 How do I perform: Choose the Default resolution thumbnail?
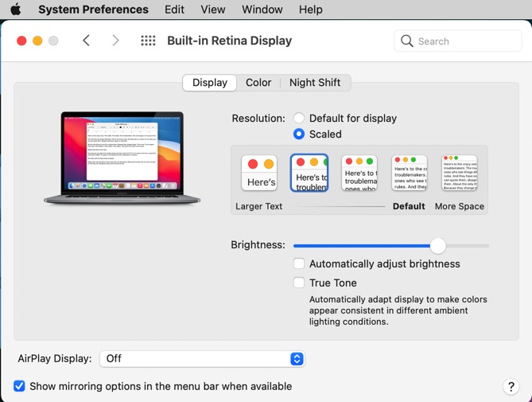click(410, 173)
